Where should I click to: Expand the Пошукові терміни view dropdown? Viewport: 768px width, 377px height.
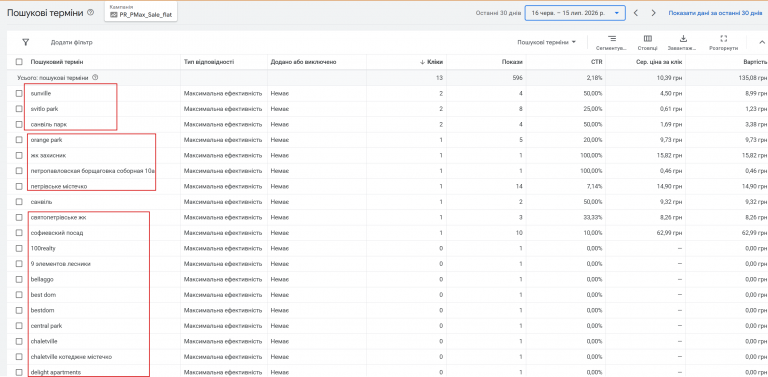[x=547, y=43]
